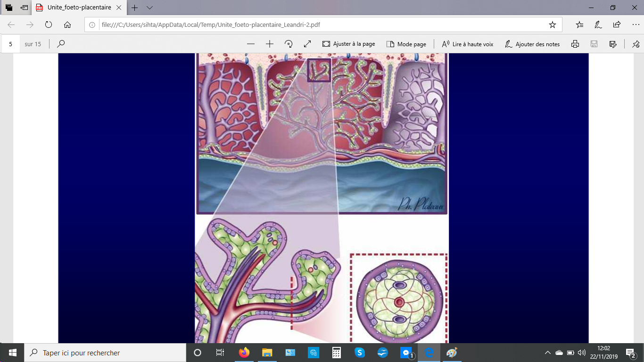Show hidden system tray icons

pyautogui.click(x=547, y=353)
